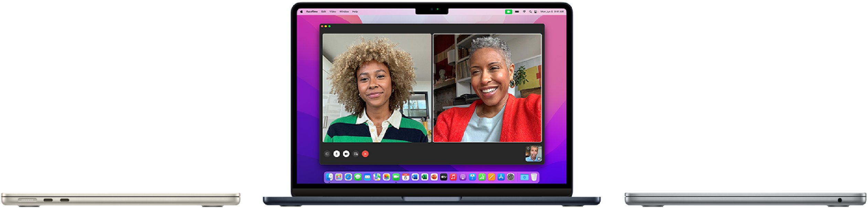Viewport: 868px width, 208px height.
Task: Click the green camera-in-use indicator in menu bar
Action: coord(508,12)
